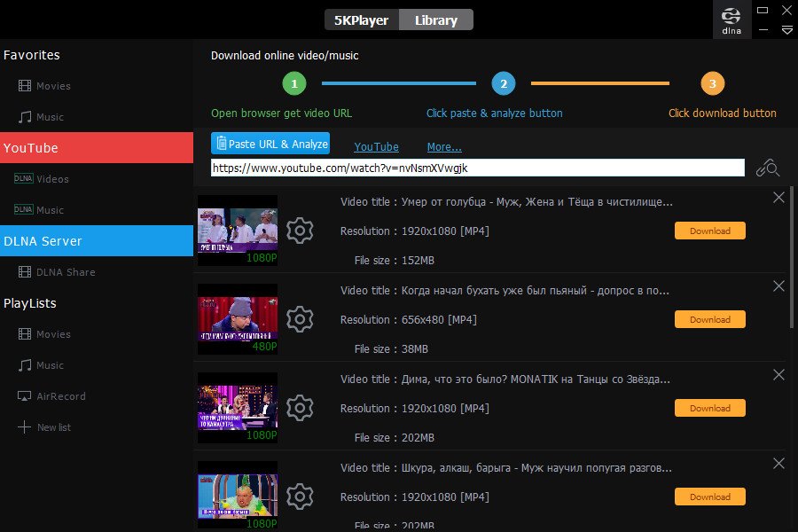Click the film icon beside DLNA Share
798x532 pixels.
click(x=25, y=272)
